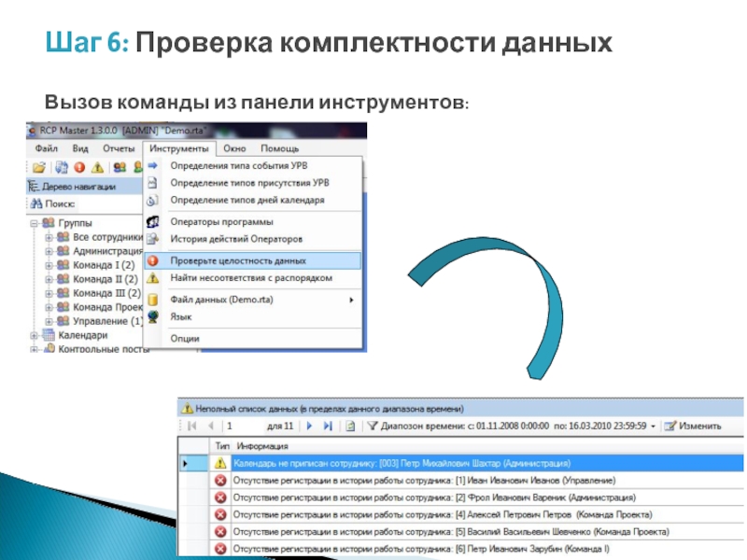The width and height of the screenshot is (747, 560).
Task: Click filter funnel icon by Диапазон времени
Action: (x=373, y=426)
